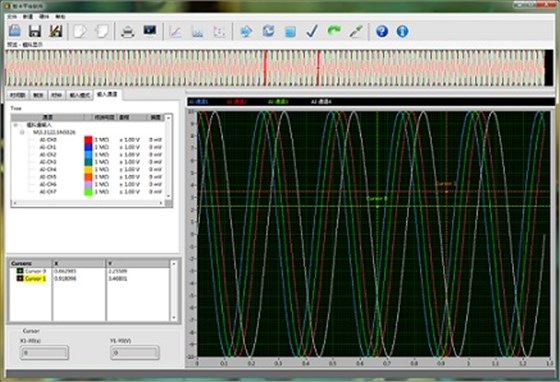
Task: Click the green color swatch for AI-CH7
Action: pyautogui.click(x=88, y=192)
